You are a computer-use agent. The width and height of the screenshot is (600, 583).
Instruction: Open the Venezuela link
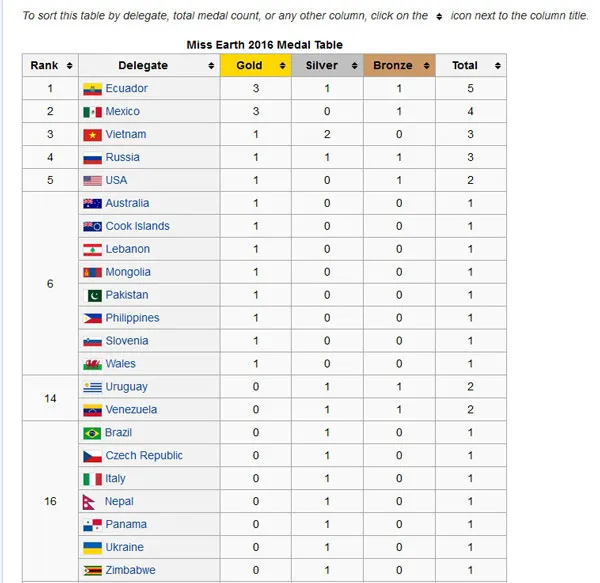coord(131,410)
